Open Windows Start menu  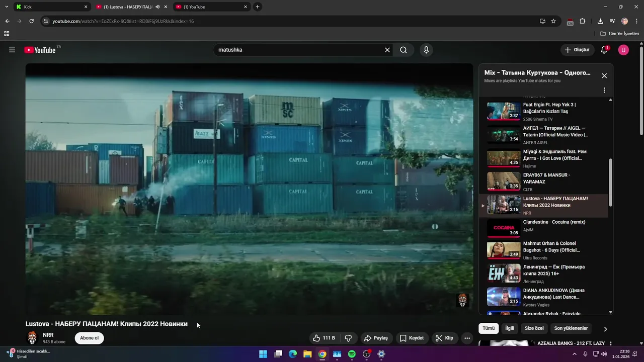pyautogui.click(x=263, y=354)
